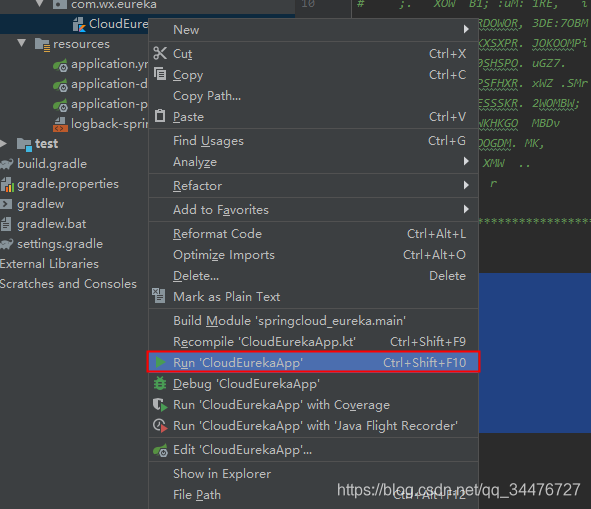Viewport: 591px width, 509px height.
Task: Open the New submenu arrow
Action: click(466, 29)
